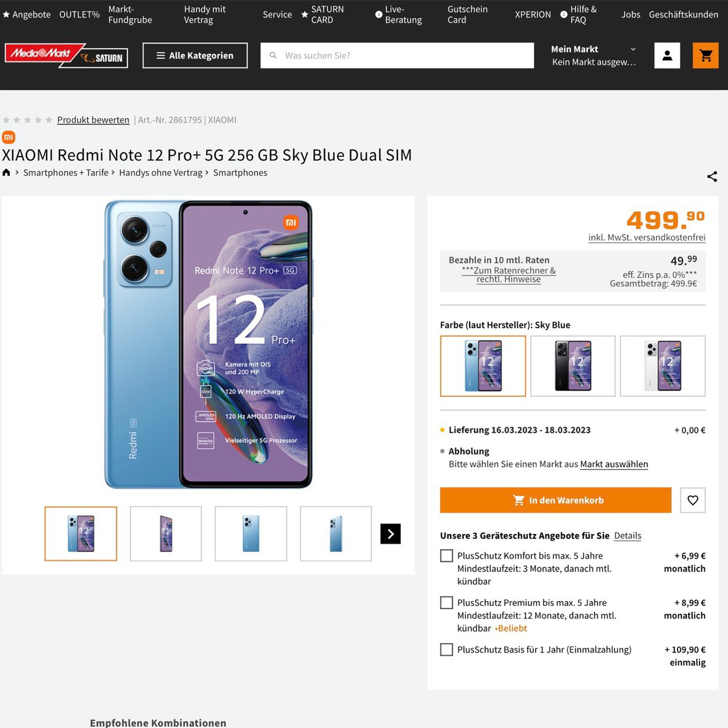Viewport: 728px width, 728px height.
Task: Open the Alle Kategorien menu
Action: tap(195, 56)
